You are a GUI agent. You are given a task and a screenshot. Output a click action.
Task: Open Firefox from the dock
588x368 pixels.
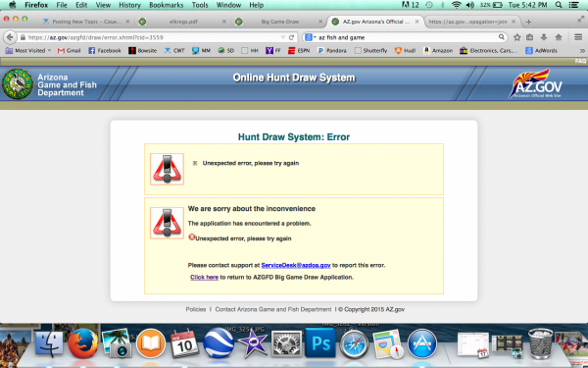click(83, 343)
